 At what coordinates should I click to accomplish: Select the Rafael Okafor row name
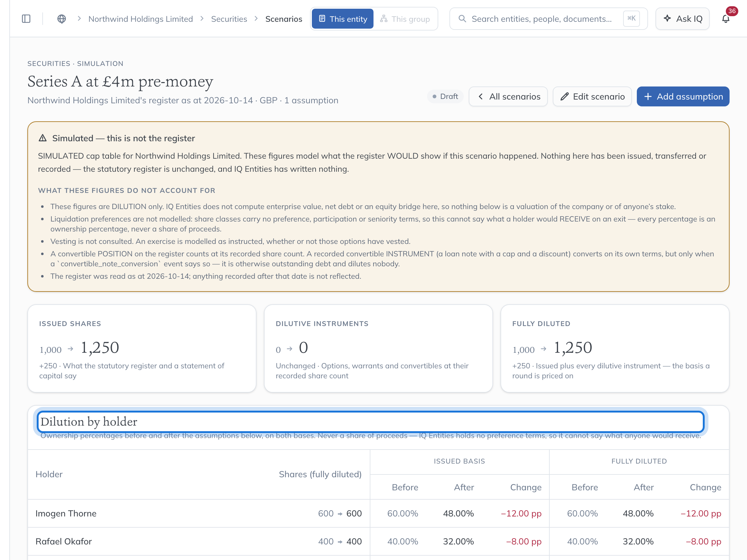tap(63, 541)
